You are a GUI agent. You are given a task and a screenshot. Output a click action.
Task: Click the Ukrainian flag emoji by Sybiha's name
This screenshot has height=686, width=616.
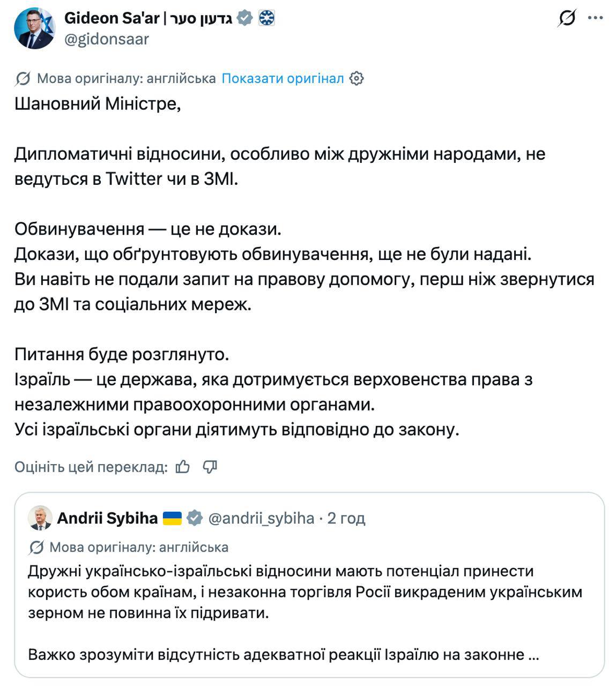point(173,518)
